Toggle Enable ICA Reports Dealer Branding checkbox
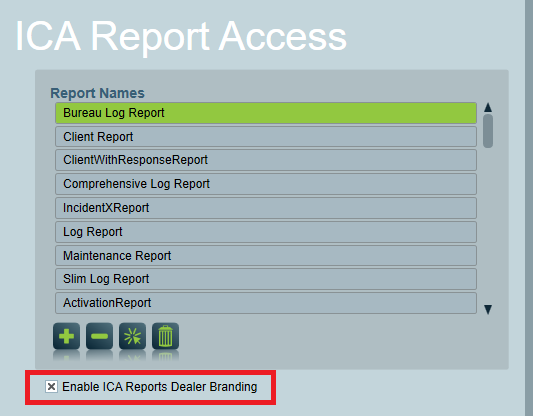533x416 pixels. (x=51, y=387)
